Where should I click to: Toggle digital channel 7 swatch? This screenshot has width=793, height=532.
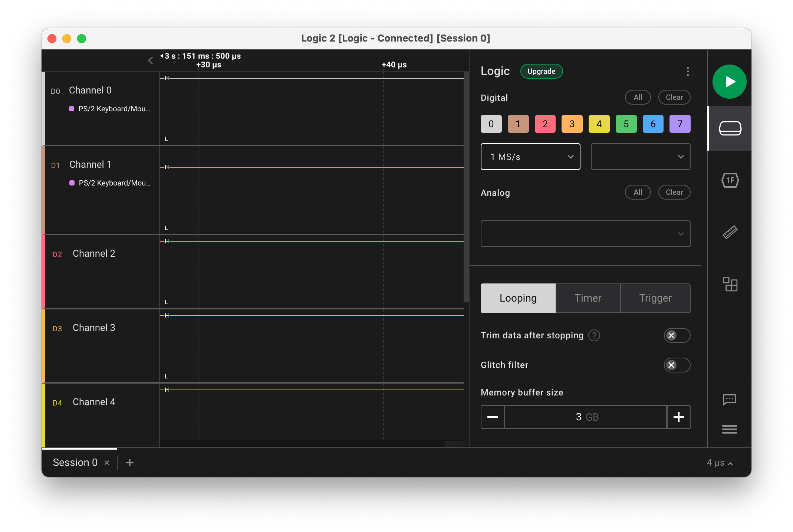pos(680,124)
